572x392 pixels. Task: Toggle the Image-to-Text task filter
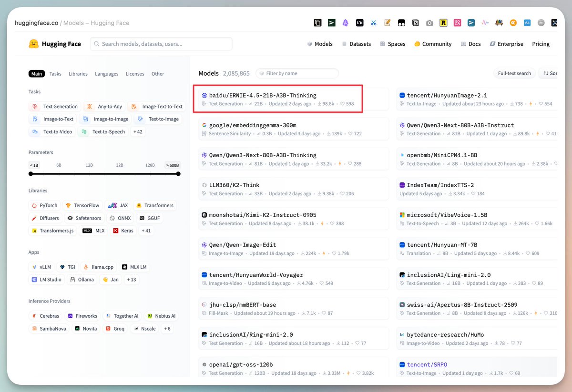pos(52,119)
